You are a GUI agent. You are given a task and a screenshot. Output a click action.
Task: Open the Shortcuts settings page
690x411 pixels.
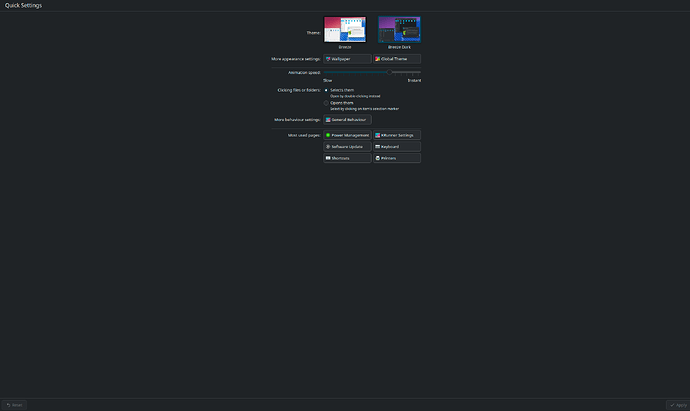[346, 158]
